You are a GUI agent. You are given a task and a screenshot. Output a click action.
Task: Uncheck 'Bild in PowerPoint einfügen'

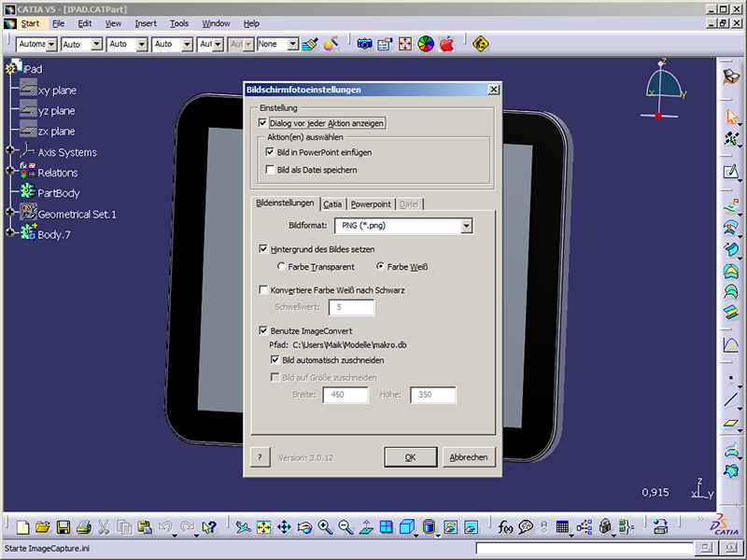[x=270, y=152]
